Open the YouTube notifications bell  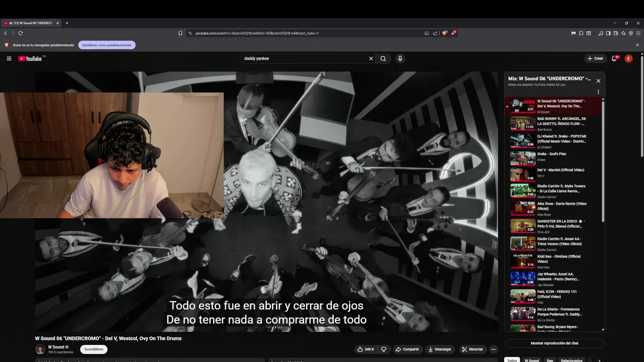[x=614, y=58]
